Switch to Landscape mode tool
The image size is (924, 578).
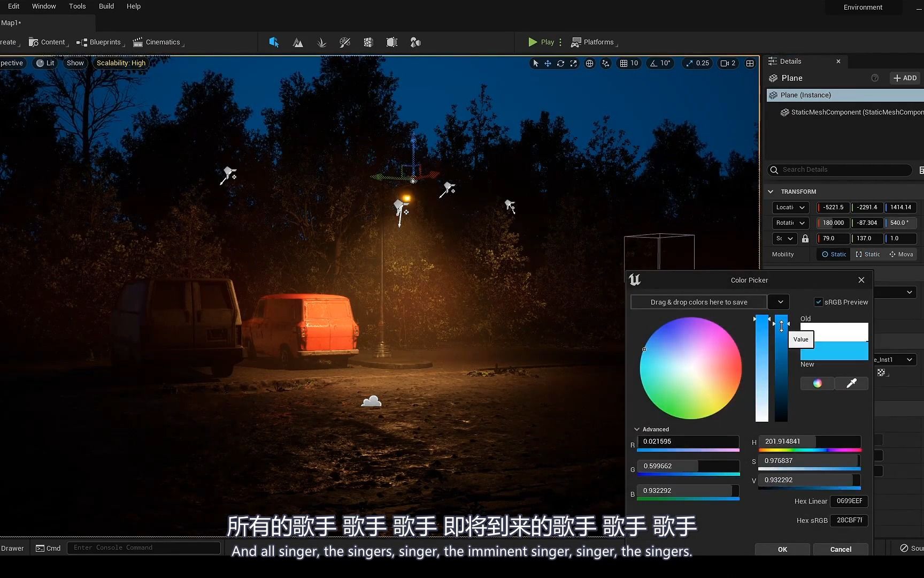click(298, 42)
